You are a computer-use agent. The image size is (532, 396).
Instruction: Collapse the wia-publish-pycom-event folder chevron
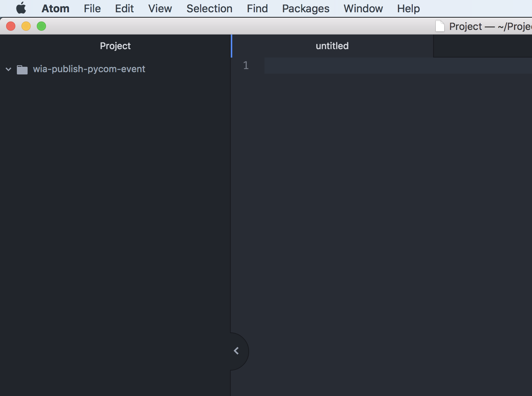tap(8, 69)
